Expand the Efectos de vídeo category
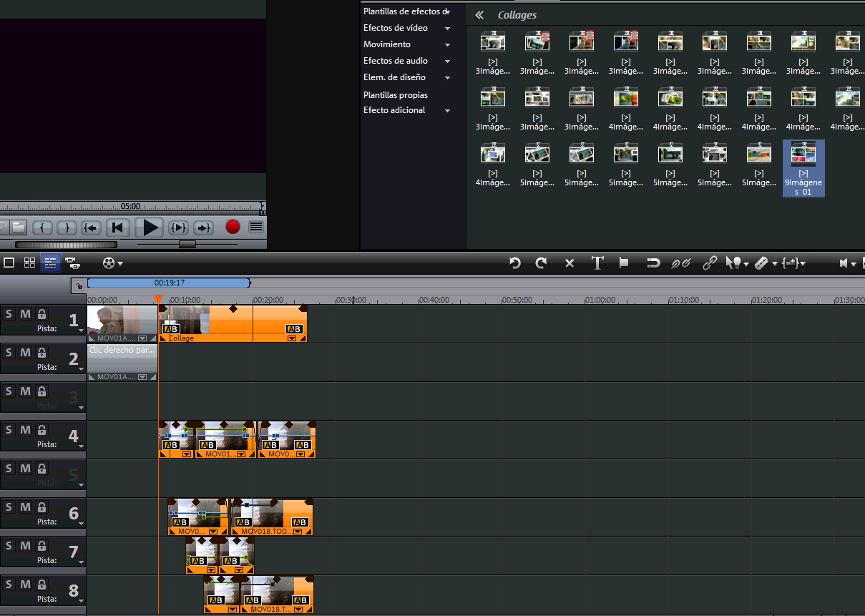The image size is (865, 616). click(447, 29)
